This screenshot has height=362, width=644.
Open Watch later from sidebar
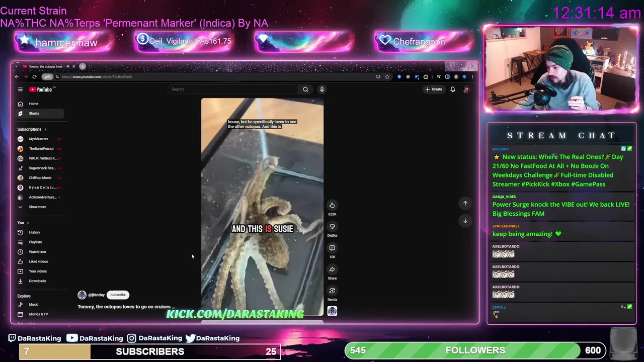click(x=37, y=252)
